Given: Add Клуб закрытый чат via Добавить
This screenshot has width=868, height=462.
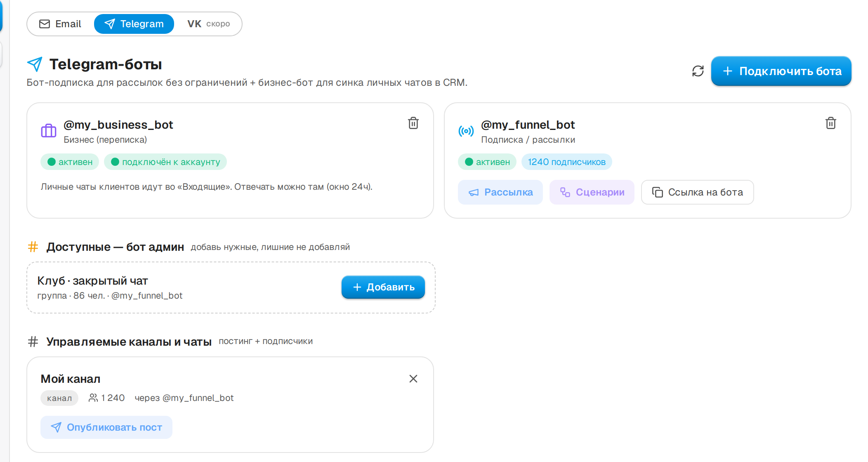Looking at the screenshot, I should click(383, 287).
